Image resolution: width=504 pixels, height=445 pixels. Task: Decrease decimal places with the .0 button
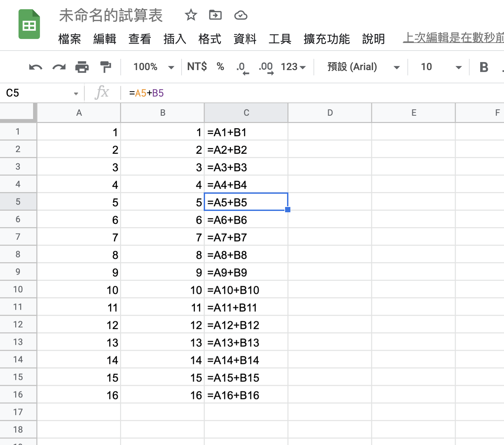click(242, 67)
